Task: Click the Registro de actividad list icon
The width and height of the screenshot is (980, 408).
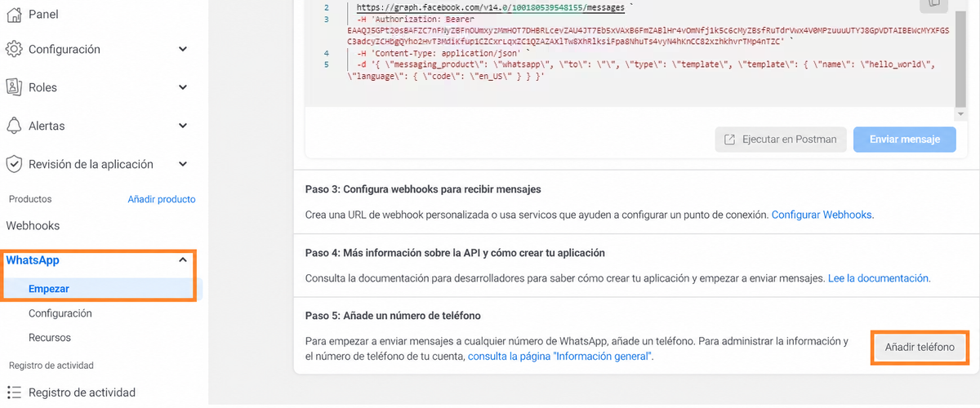Action: click(x=14, y=392)
